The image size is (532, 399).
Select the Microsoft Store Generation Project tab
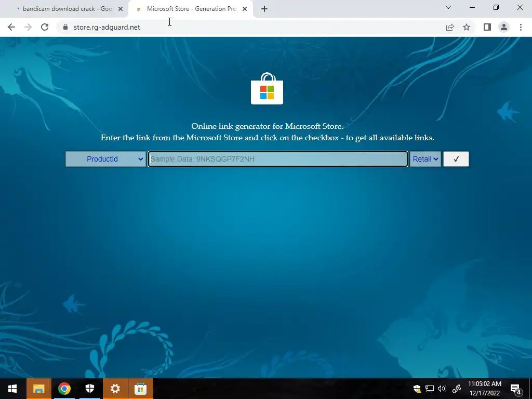(x=191, y=9)
